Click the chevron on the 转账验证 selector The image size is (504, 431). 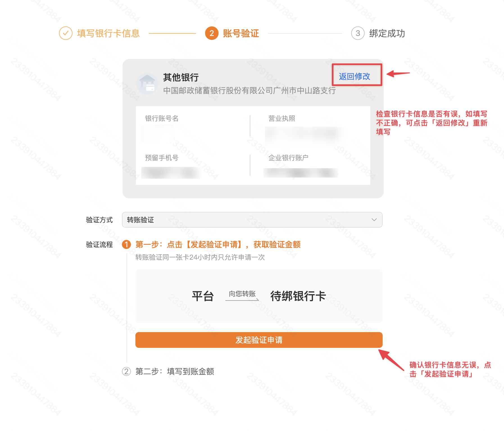(374, 220)
